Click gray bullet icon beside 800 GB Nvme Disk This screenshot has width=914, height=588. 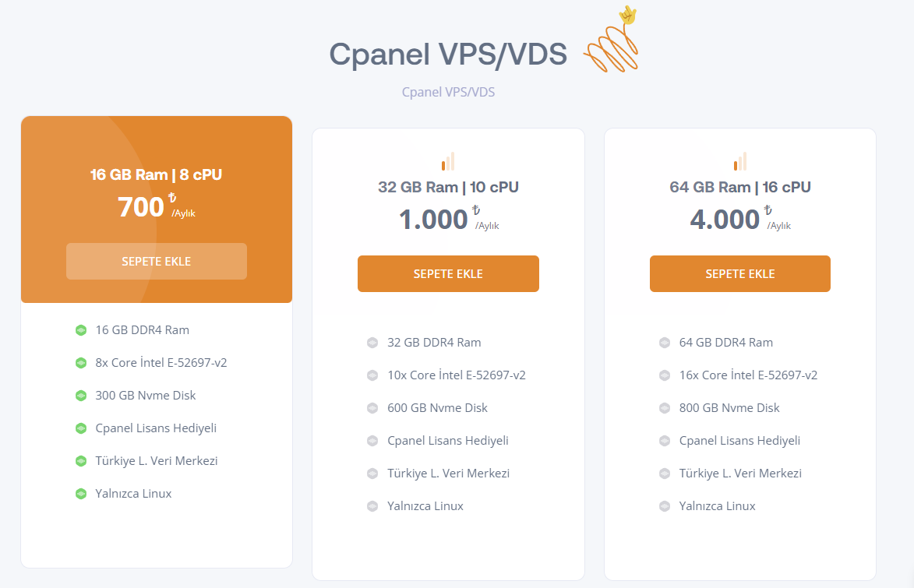[665, 408]
